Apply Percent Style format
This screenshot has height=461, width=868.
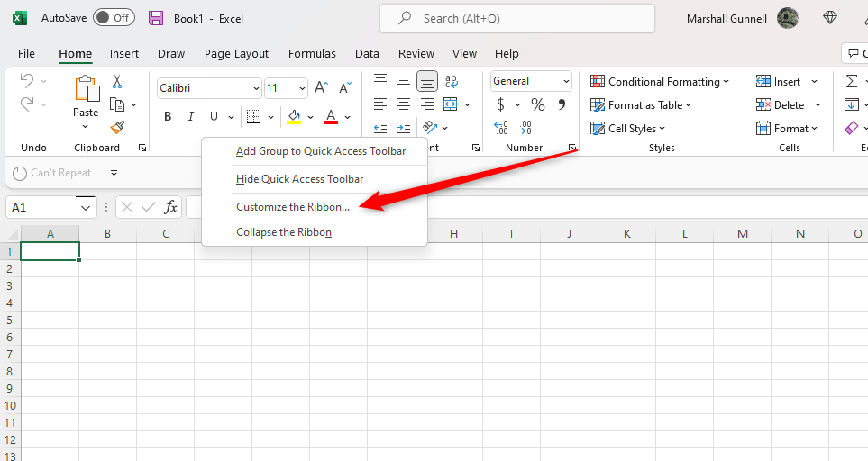(x=537, y=104)
